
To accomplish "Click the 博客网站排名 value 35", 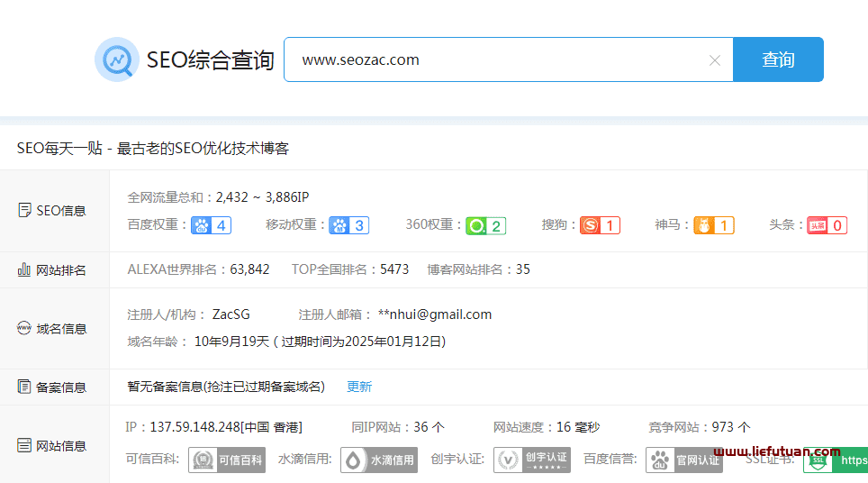I will point(523,269).
